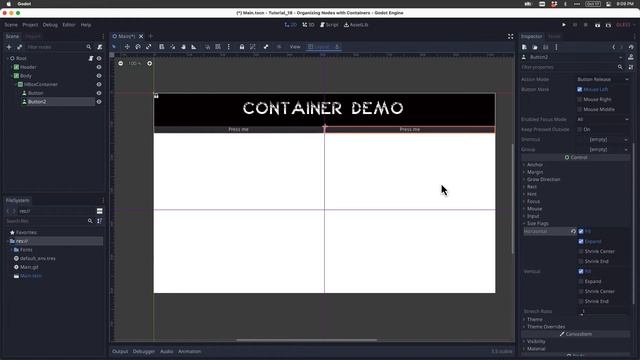This screenshot has height=360, width=640.
Task: Create new resource in Inspector
Action: pyautogui.click(x=524, y=47)
